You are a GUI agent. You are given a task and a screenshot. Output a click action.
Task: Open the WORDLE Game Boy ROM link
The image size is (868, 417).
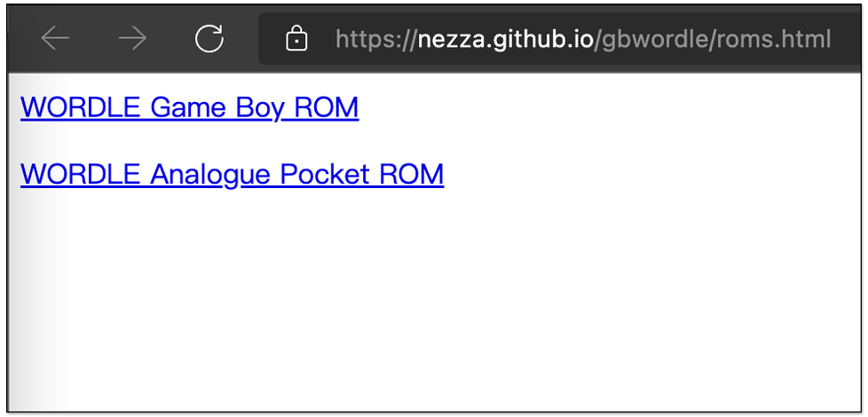tap(189, 107)
